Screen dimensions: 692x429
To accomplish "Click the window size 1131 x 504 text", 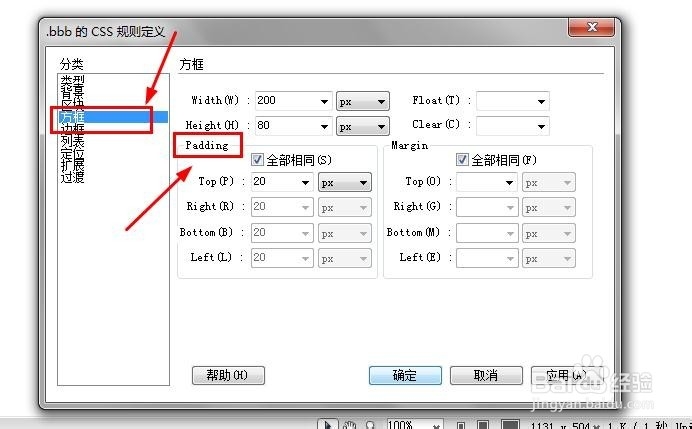I will click(x=560, y=425).
